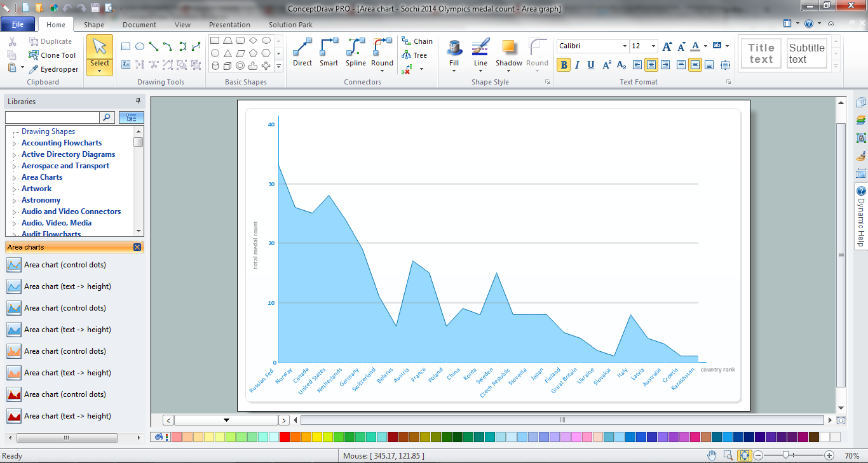Toggle right text alignment
Screen dimensions: 868x463
coord(665,65)
